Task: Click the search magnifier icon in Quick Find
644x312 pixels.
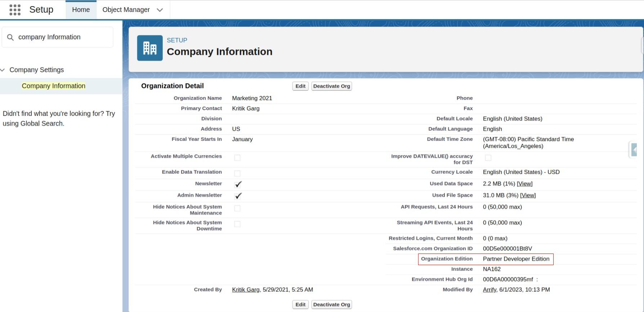Action: tap(10, 37)
